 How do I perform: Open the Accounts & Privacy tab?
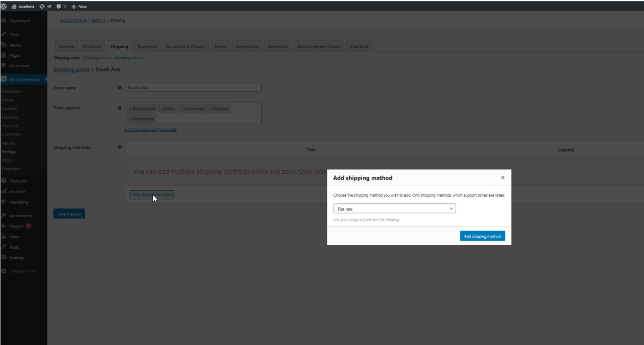pos(186,47)
